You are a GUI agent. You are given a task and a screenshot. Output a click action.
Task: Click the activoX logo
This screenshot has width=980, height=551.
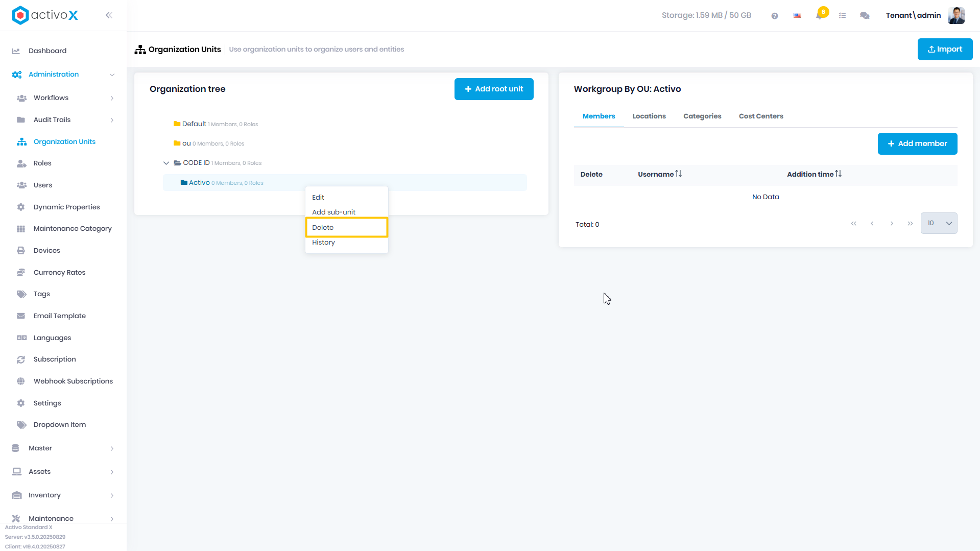coord(45,15)
